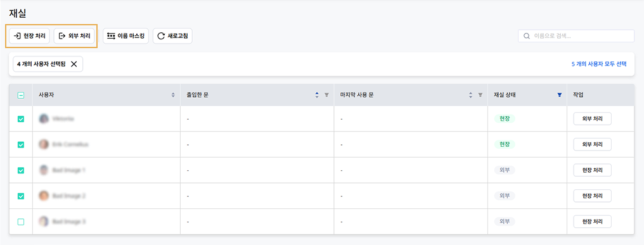Refresh the list with 새로고침
The image size is (644, 245).
[x=172, y=36]
